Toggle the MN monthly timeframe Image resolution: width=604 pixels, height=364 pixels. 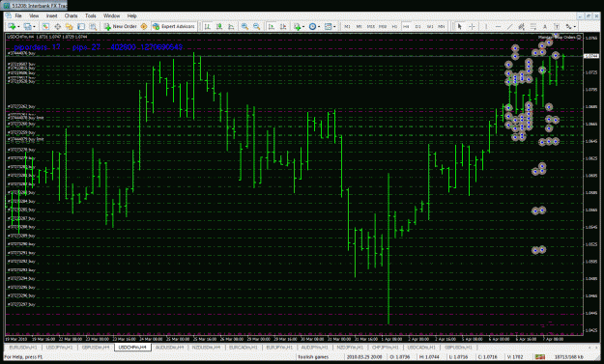point(442,26)
